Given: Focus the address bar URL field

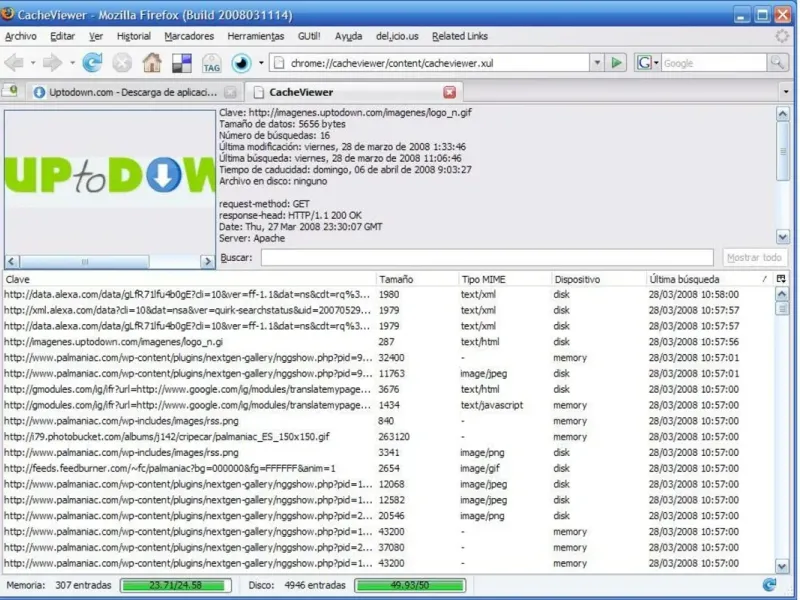Looking at the screenshot, I should [438, 63].
